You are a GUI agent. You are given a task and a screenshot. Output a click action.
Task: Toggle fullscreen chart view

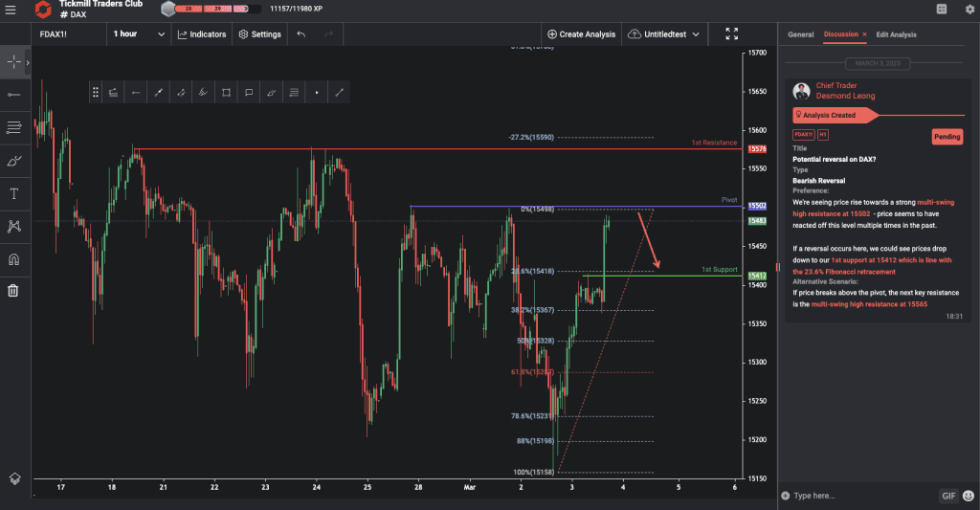[x=732, y=33]
